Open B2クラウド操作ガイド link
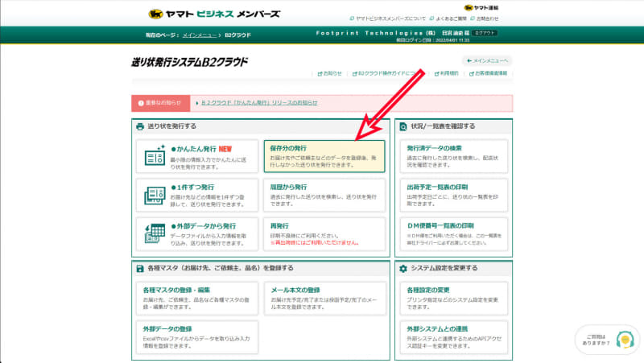Image resolution: width=644 pixels, height=363 pixels. pyautogui.click(x=386, y=73)
